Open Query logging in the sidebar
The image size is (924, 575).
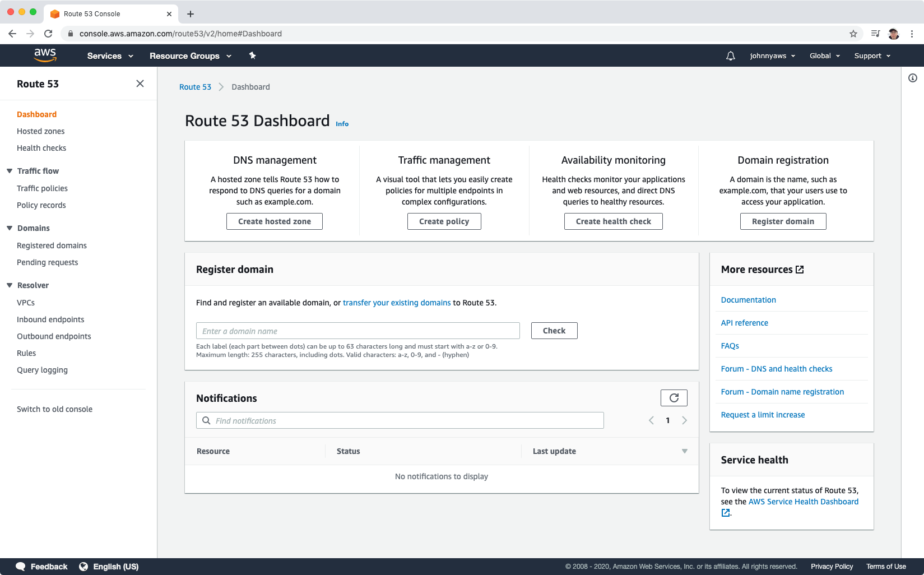(42, 370)
